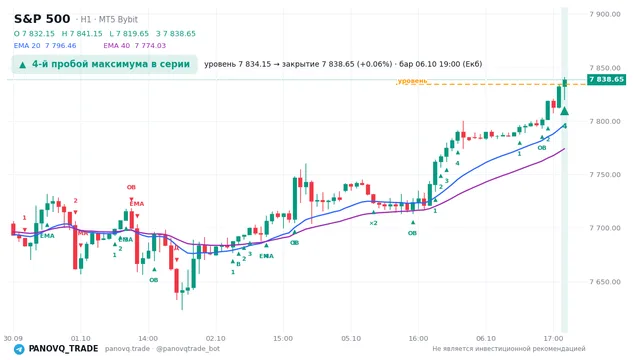Click the open price 'O 7 832.15'
This screenshot has height=360, width=640.
pyautogui.click(x=34, y=33)
